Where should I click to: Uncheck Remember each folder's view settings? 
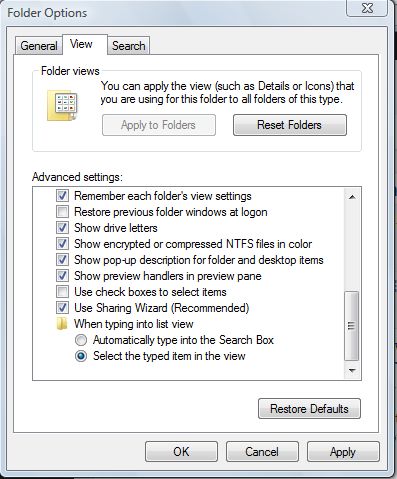(62, 196)
